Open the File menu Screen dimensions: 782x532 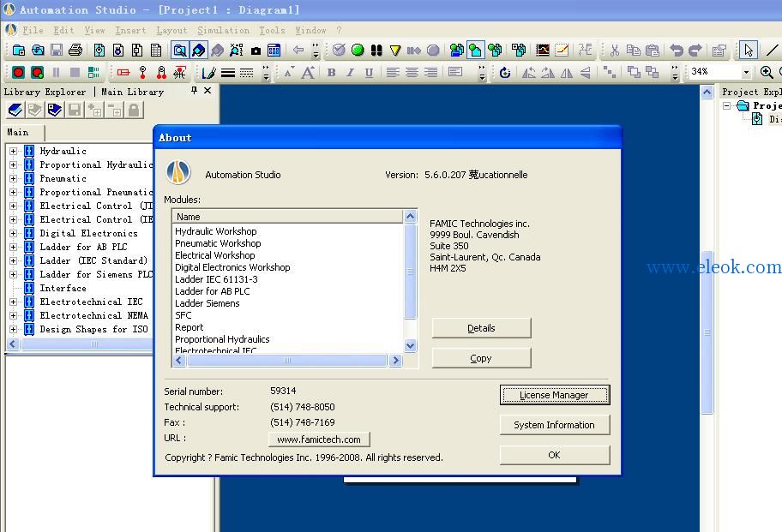(33, 30)
